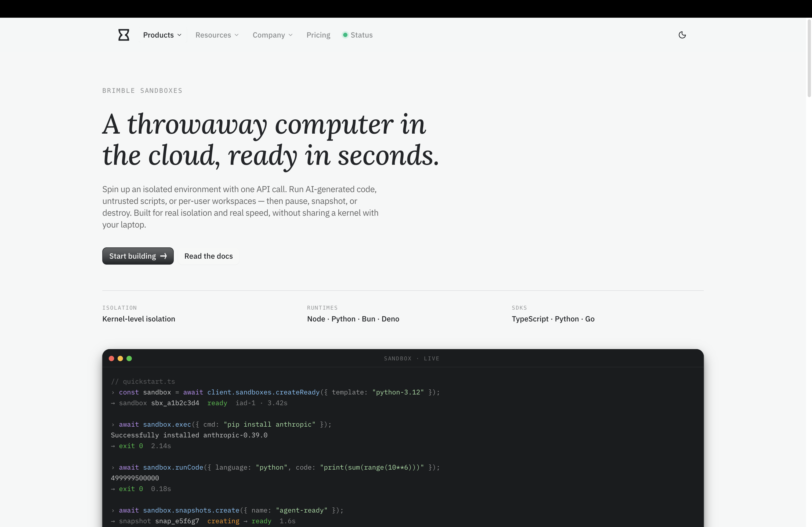
Task: Go to the Pricing page
Action: click(x=318, y=35)
